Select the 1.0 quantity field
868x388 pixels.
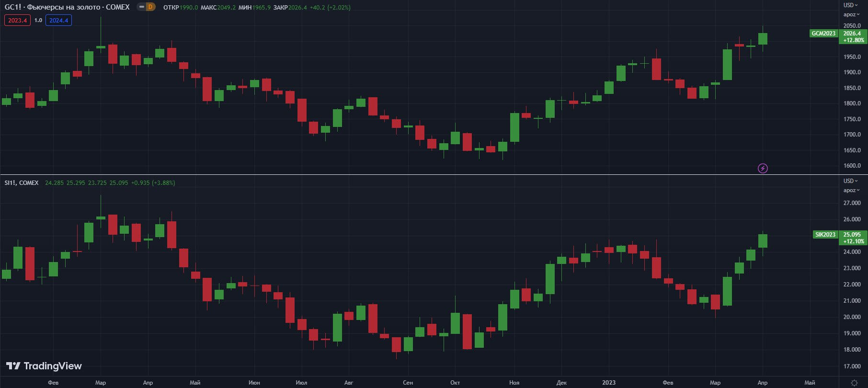pos(38,20)
